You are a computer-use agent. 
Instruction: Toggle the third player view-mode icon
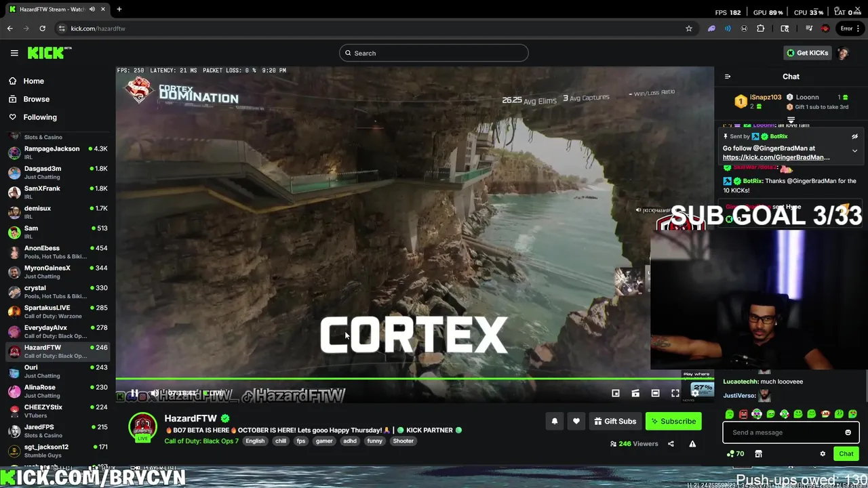pos(655,393)
